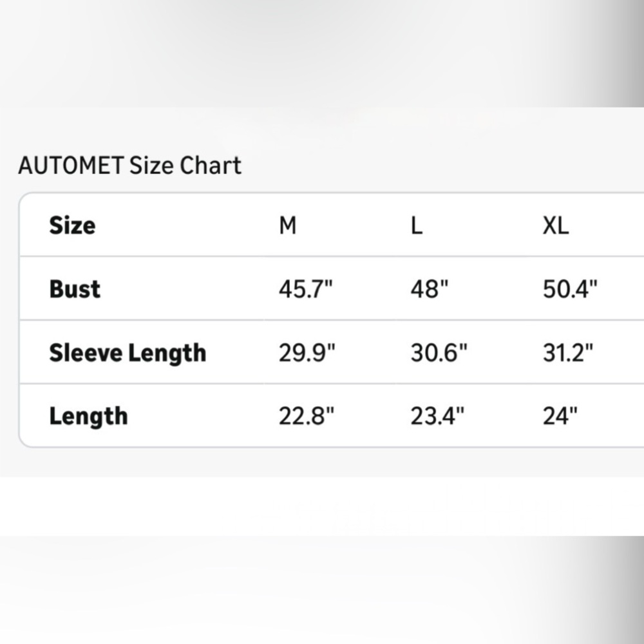644x644 pixels.
Task: Click the 23.4" length value for L
Action: (437, 417)
